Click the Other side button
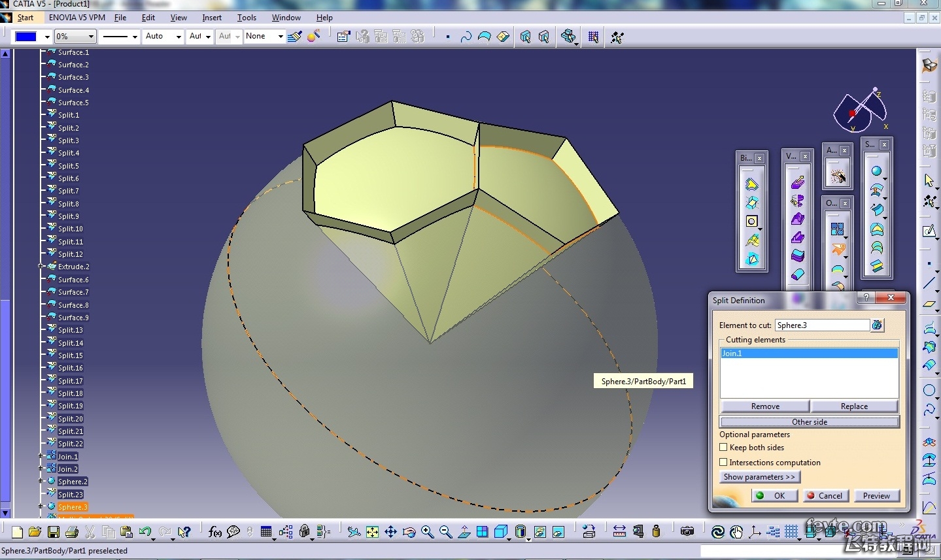 pos(810,421)
